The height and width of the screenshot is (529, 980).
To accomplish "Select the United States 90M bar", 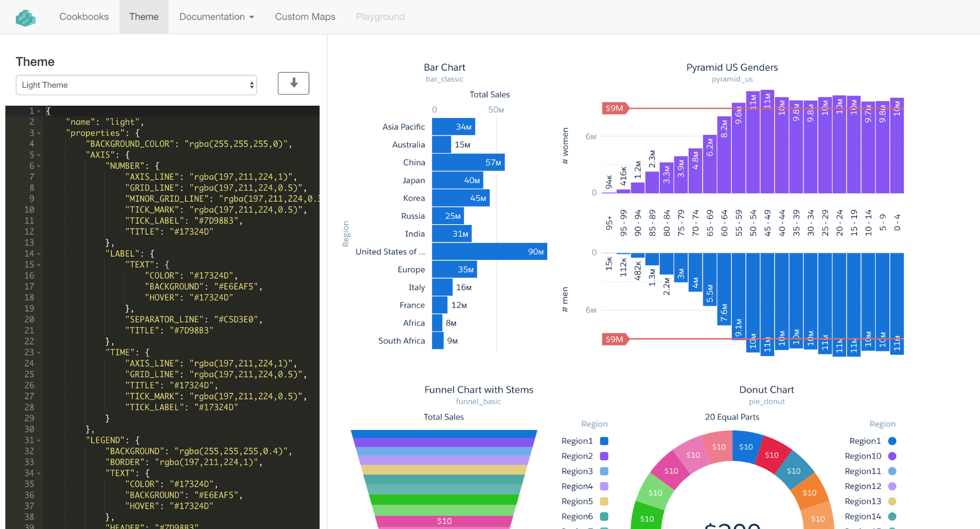I will 489,252.
